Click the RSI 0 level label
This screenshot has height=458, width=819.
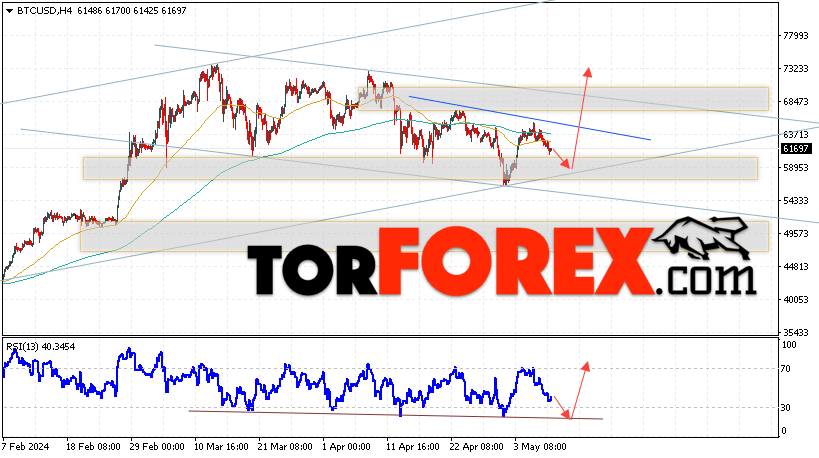783,431
